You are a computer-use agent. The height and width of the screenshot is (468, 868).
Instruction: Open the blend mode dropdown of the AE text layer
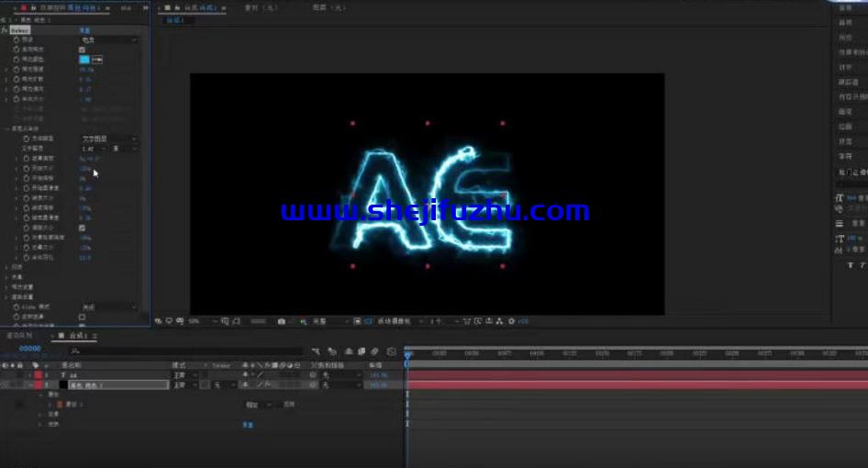point(185,375)
